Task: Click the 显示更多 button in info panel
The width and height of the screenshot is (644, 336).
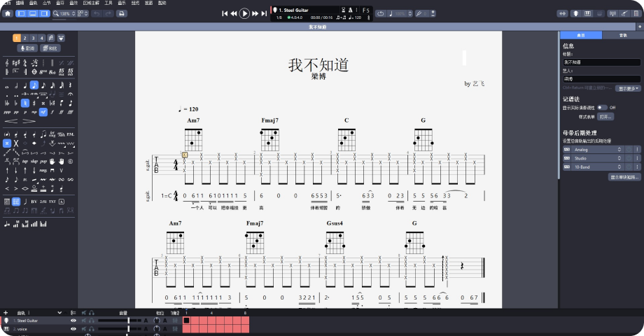Action: (x=628, y=89)
